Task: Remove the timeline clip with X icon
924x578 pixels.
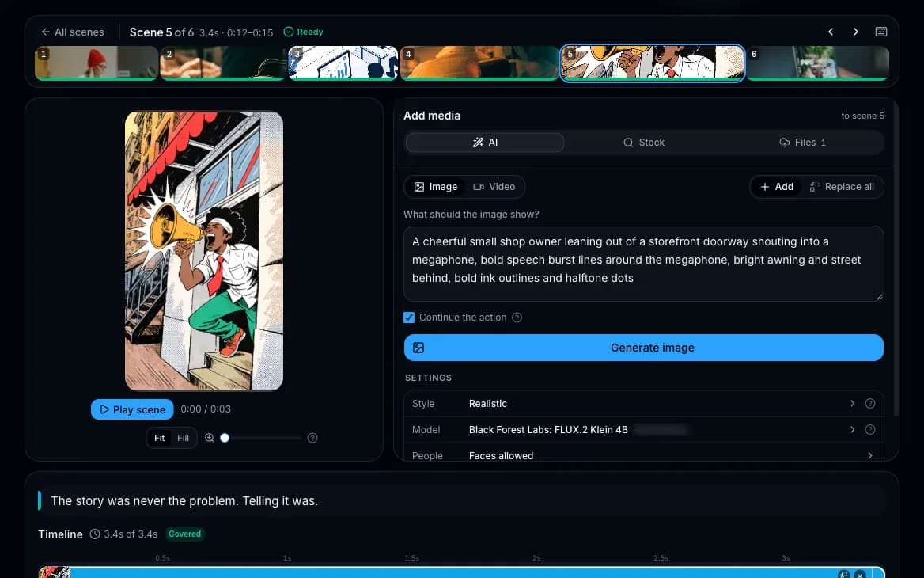Action: (x=860, y=575)
